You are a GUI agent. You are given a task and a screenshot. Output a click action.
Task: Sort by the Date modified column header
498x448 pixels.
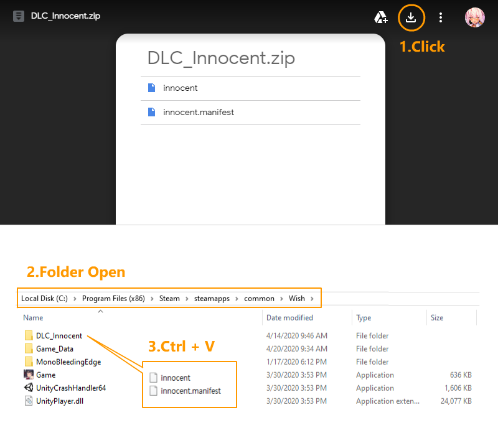(x=289, y=318)
